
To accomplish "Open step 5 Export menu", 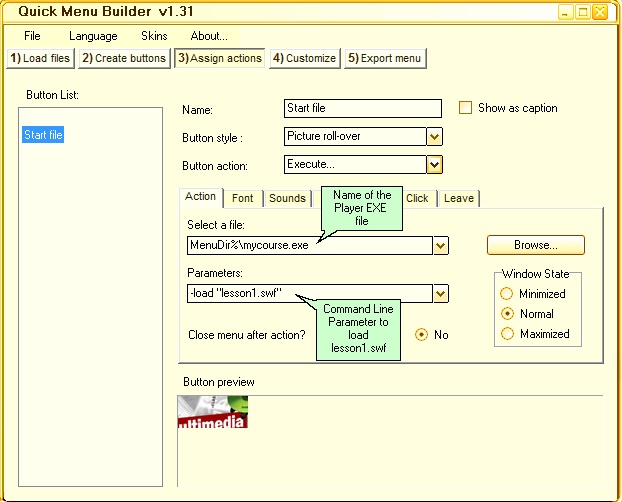I will point(385,58).
